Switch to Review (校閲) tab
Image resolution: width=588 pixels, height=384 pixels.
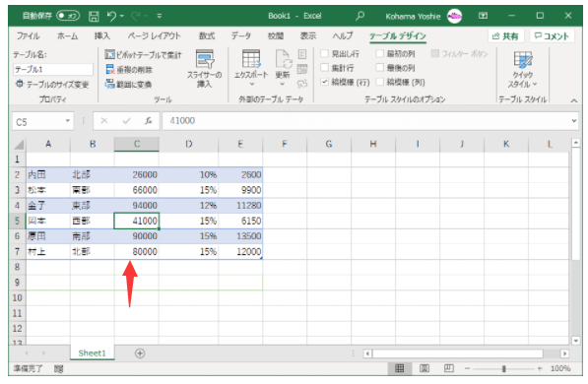click(275, 36)
